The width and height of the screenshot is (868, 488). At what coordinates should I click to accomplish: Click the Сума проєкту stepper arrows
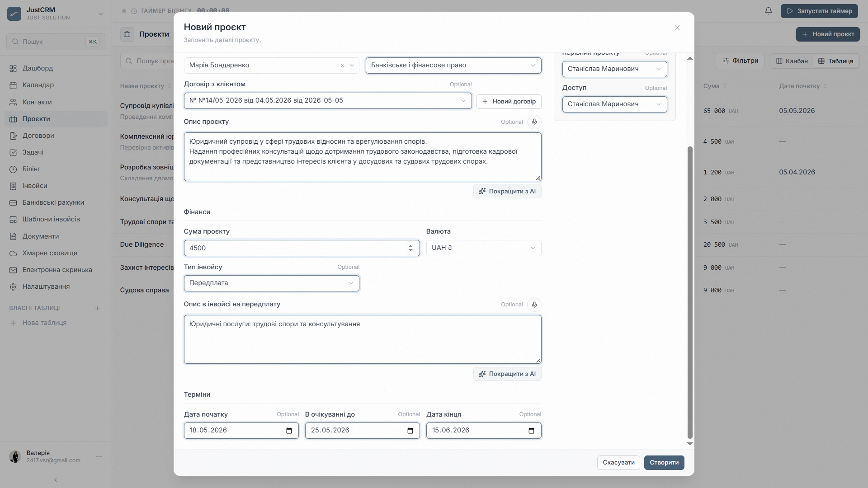tap(410, 248)
